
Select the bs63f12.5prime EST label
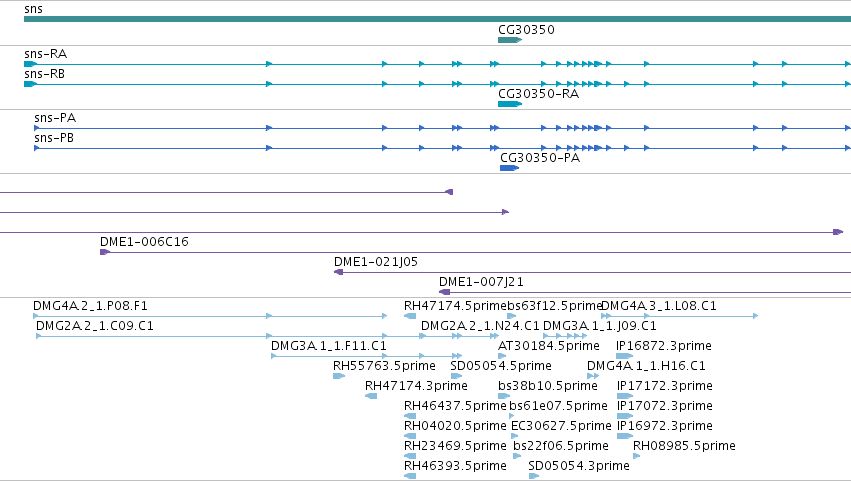point(555,306)
